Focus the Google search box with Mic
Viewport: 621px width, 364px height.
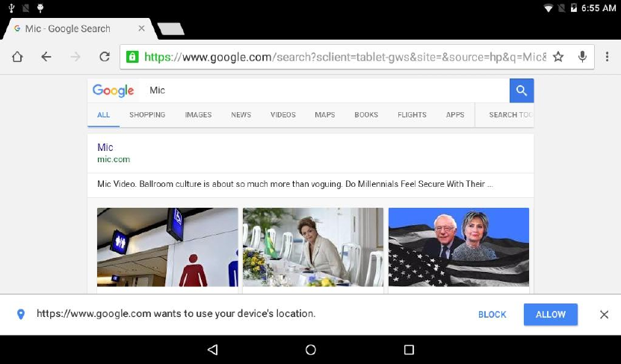click(x=325, y=90)
